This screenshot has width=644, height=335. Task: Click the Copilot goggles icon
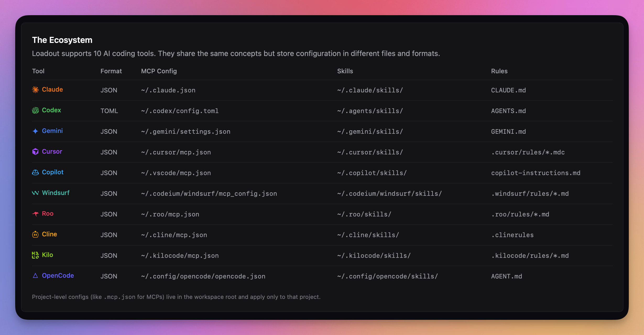[x=36, y=172]
